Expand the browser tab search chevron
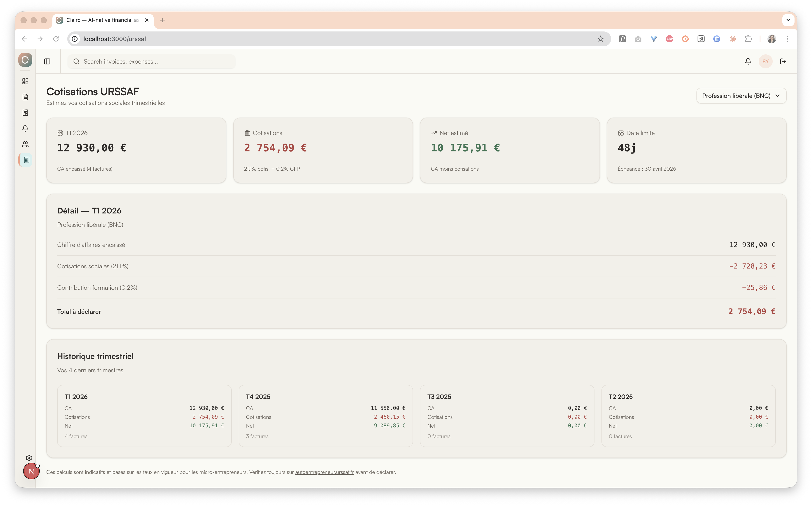 788,20
